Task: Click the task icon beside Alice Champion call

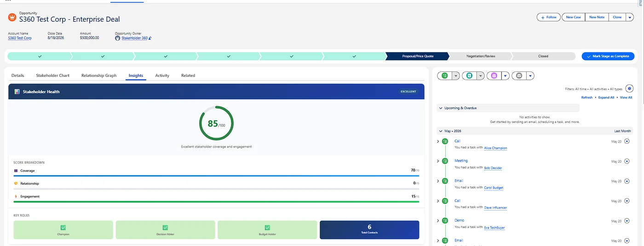Action: (445, 141)
